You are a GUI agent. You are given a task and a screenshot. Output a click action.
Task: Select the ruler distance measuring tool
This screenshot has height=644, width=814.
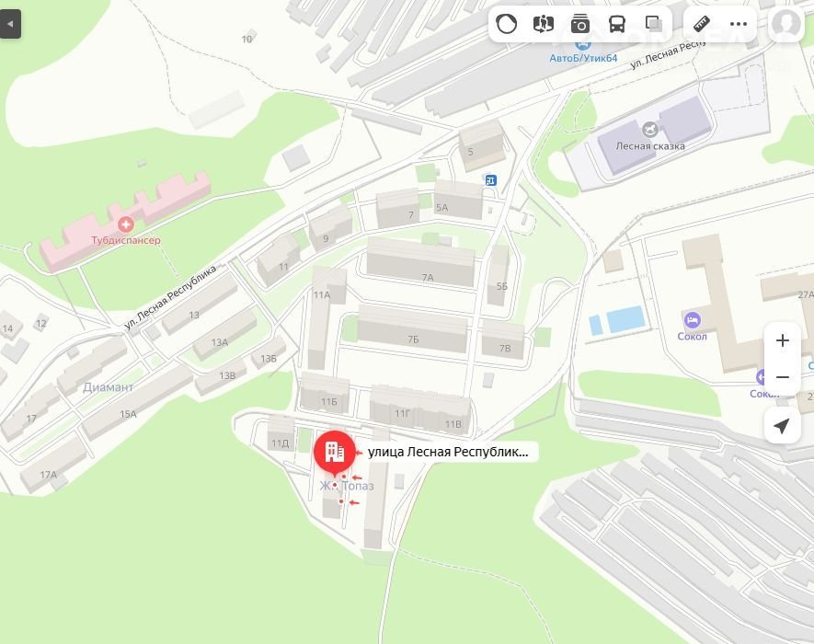coord(702,24)
